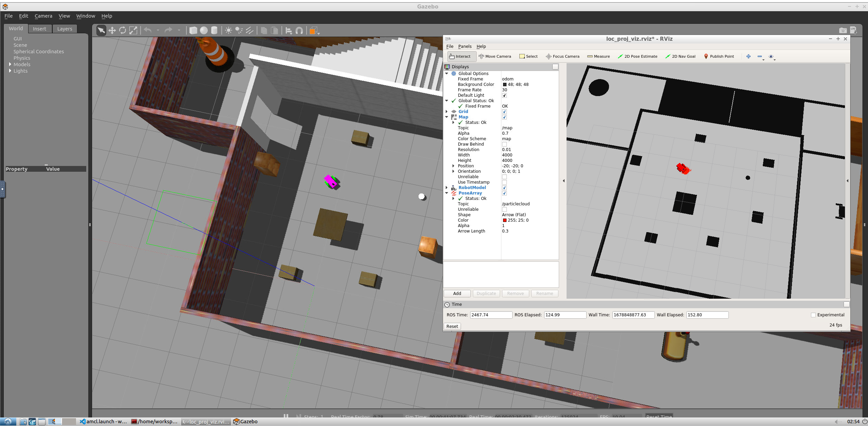
Task: Collapse the PoseArray display node
Action: 447,193
